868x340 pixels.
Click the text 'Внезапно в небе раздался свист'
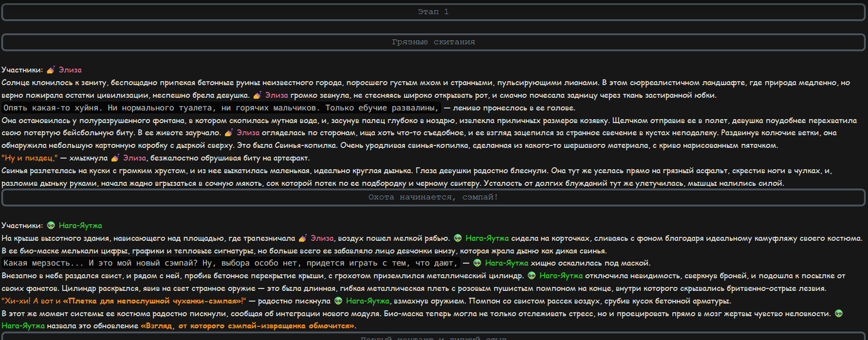point(62,276)
